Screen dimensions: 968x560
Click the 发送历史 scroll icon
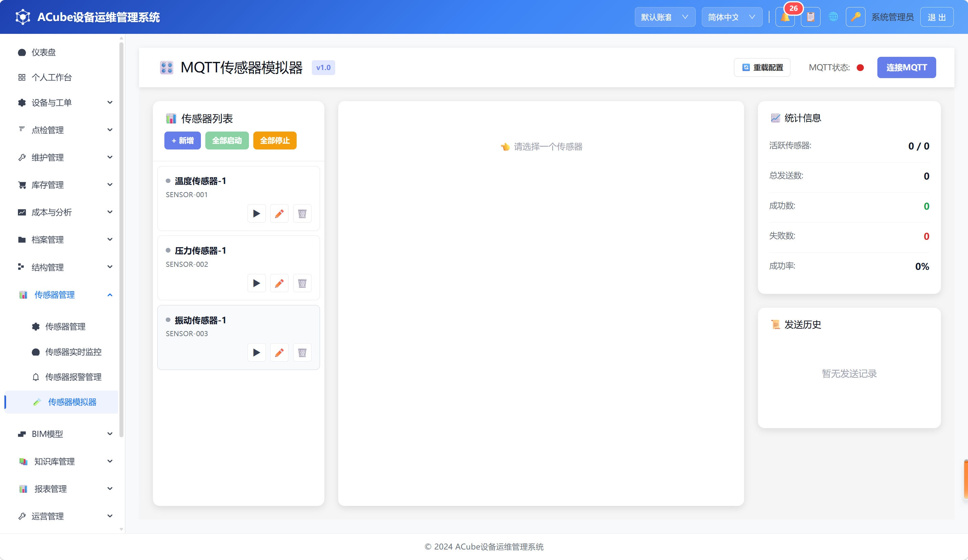coord(776,325)
